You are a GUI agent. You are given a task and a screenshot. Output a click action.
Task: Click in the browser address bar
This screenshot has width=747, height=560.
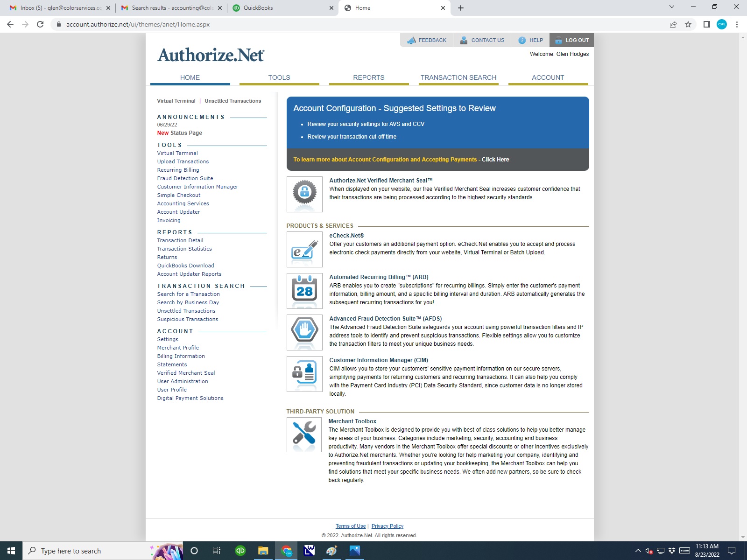point(327,24)
